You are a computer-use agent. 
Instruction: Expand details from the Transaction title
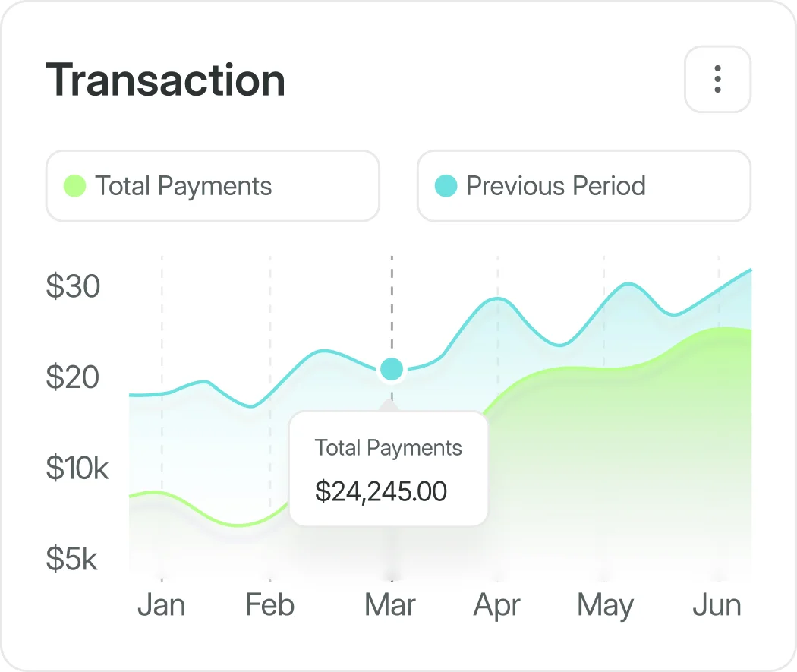(x=165, y=79)
